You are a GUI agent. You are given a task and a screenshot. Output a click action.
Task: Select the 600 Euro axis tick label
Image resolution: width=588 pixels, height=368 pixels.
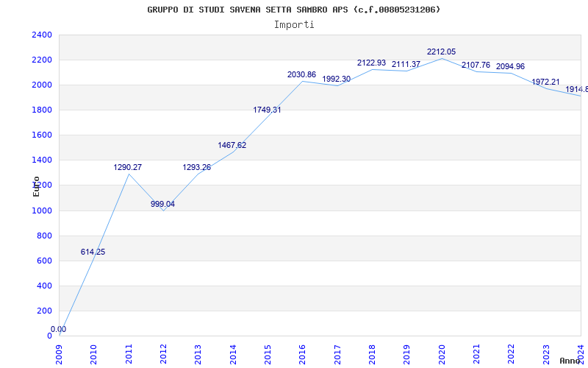pyautogui.click(x=44, y=261)
